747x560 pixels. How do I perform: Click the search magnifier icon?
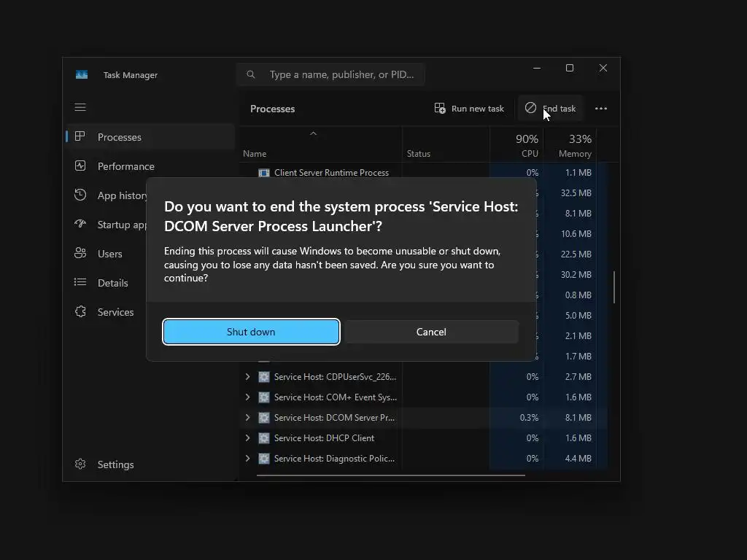click(251, 74)
